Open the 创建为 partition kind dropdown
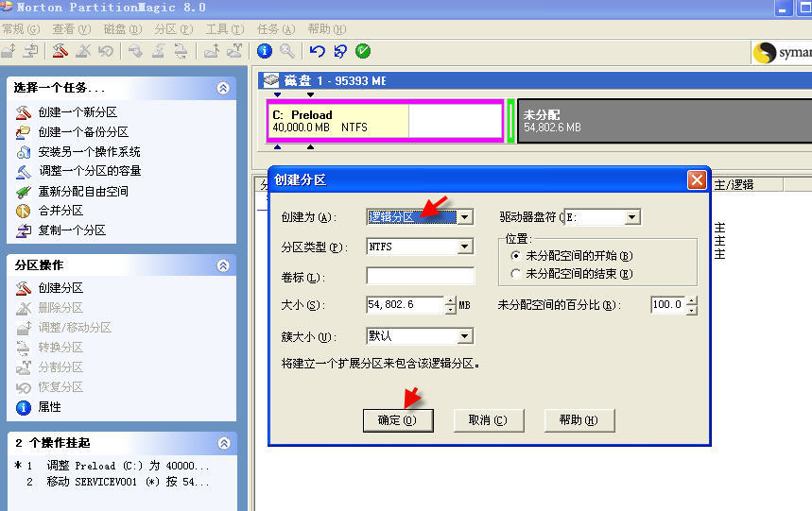 click(465, 216)
